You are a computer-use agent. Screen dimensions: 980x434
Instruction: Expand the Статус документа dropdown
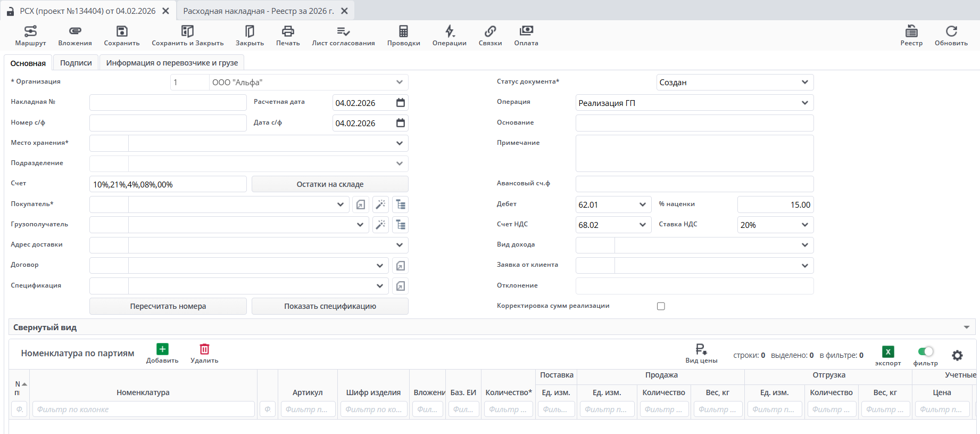tap(804, 83)
